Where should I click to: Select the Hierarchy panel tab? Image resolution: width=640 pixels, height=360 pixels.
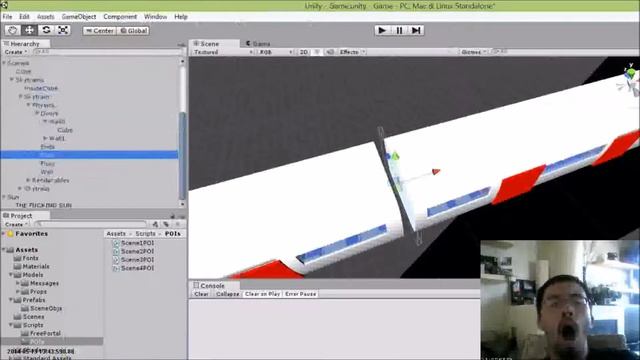[x=25, y=44]
